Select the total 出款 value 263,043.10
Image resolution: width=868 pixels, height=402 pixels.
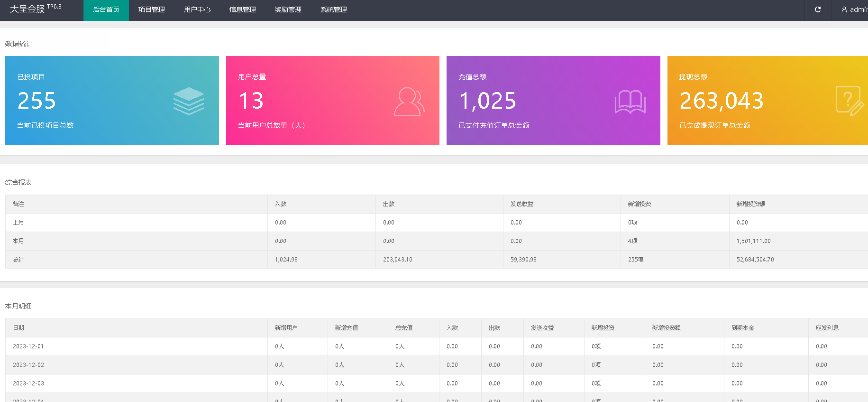click(x=398, y=260)
